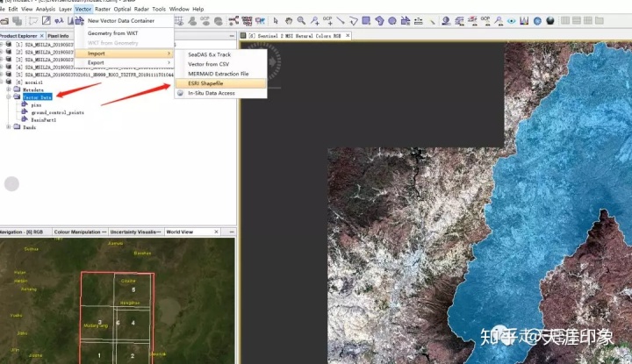
Task: Click the black 3D globe icon
Action: (x=550, y=20)
